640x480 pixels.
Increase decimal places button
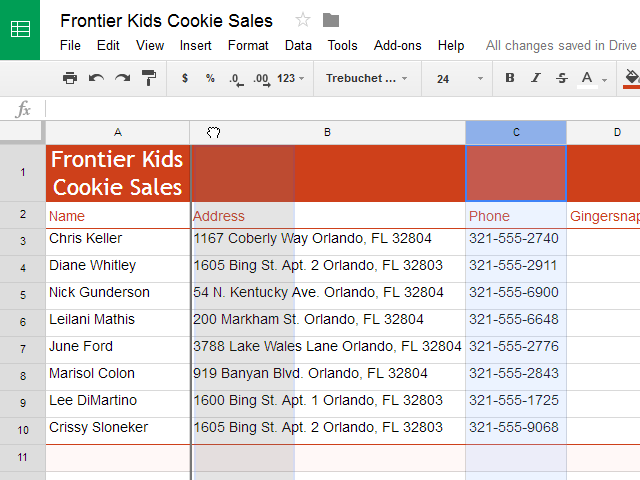261,78
